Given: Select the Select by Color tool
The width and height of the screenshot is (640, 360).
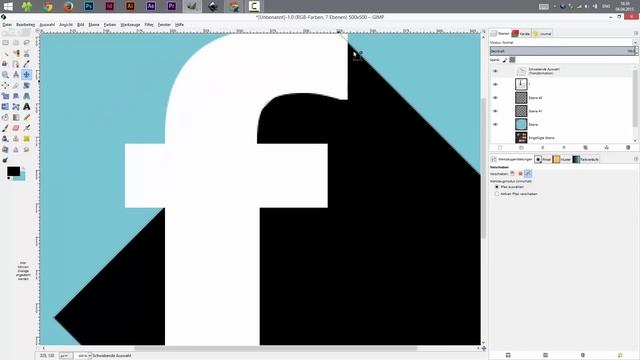Looking at the screenshot, I should click(x=16, y=53).
